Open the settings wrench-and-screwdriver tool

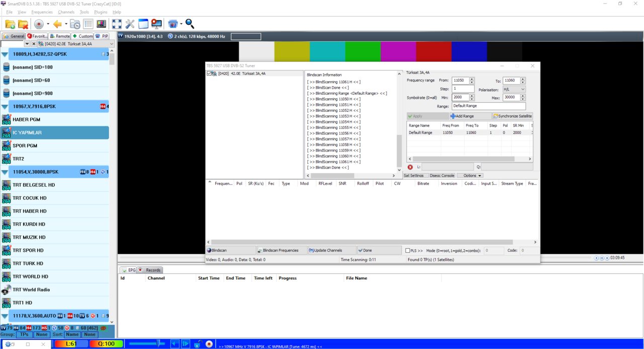pyautogui.click(x=130, y=24)
